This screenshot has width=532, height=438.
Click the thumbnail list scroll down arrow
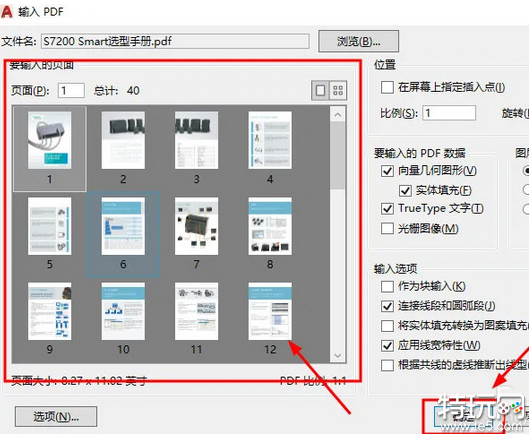[x=338, y=355]
